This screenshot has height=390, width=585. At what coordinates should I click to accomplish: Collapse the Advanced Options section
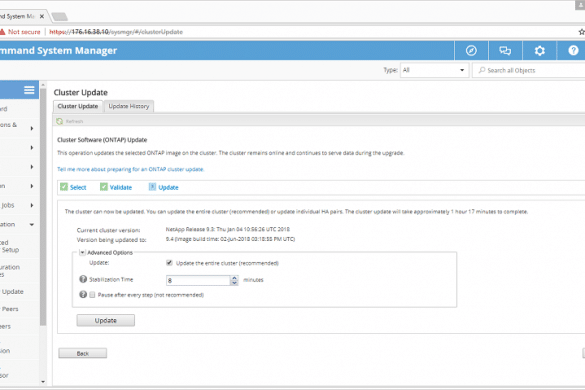pyautogui.click(x=82, y=253)
